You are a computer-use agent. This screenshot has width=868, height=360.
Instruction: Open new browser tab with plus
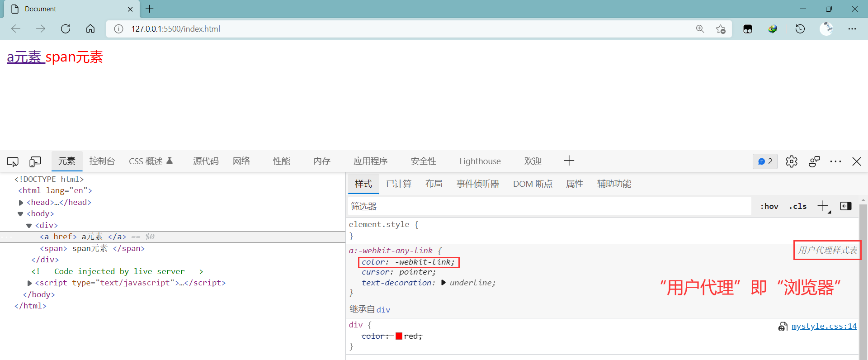(x=150, y=9)
